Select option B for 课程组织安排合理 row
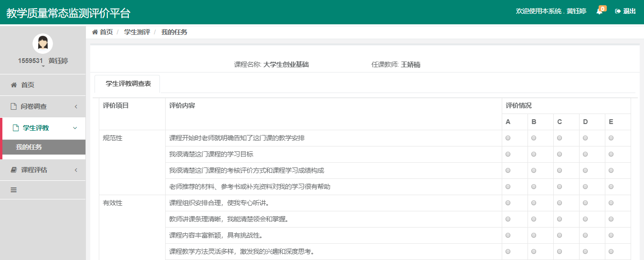 tap(534, 203)
